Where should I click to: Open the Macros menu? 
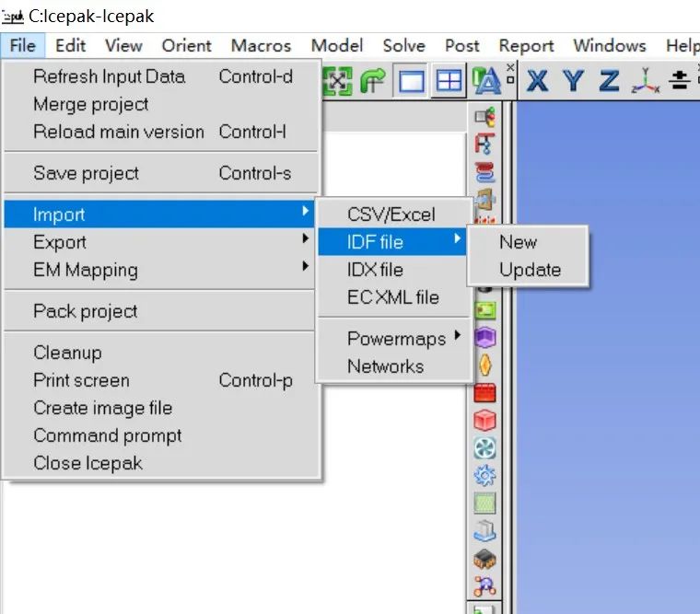pos(261,45)
